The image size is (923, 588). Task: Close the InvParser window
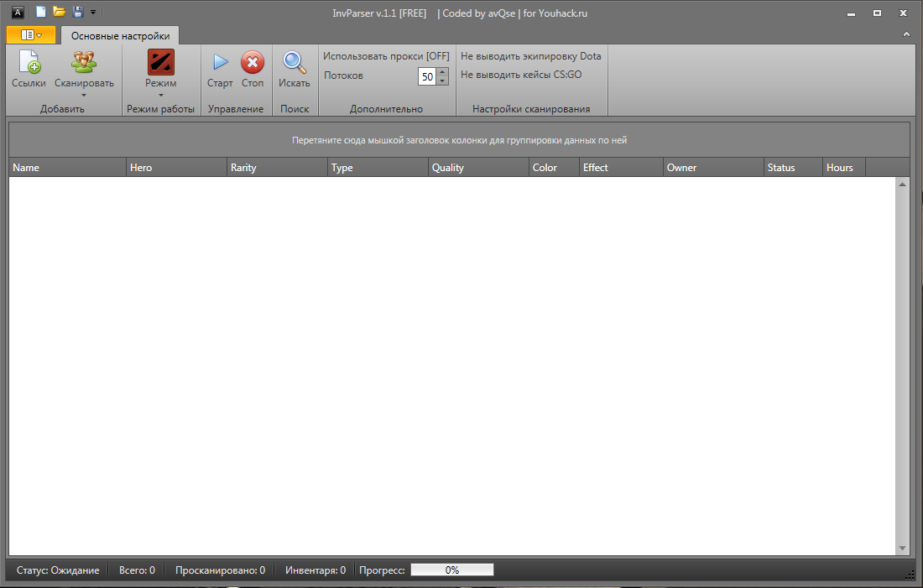click(x=903, y=13)
